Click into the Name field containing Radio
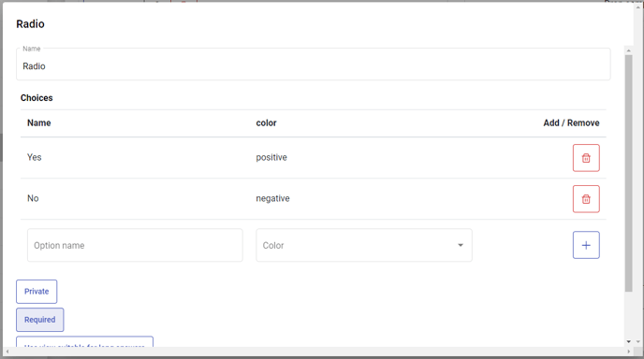 [x=314, y=65]
